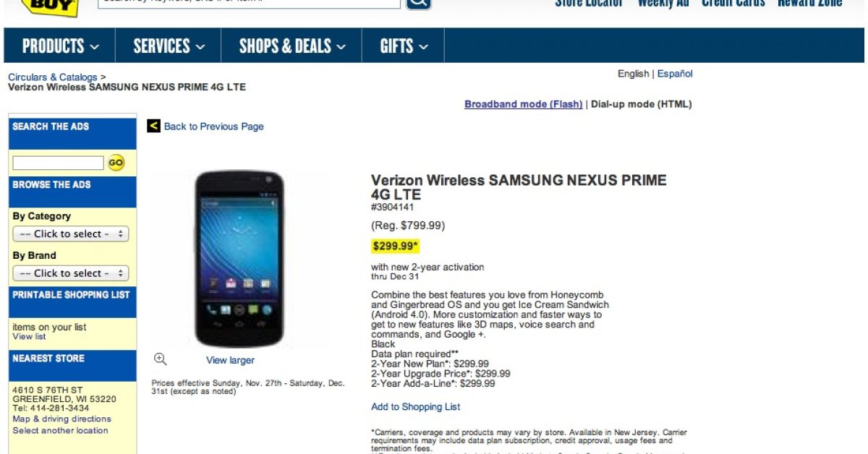Click the View larger link

[230, 360]
